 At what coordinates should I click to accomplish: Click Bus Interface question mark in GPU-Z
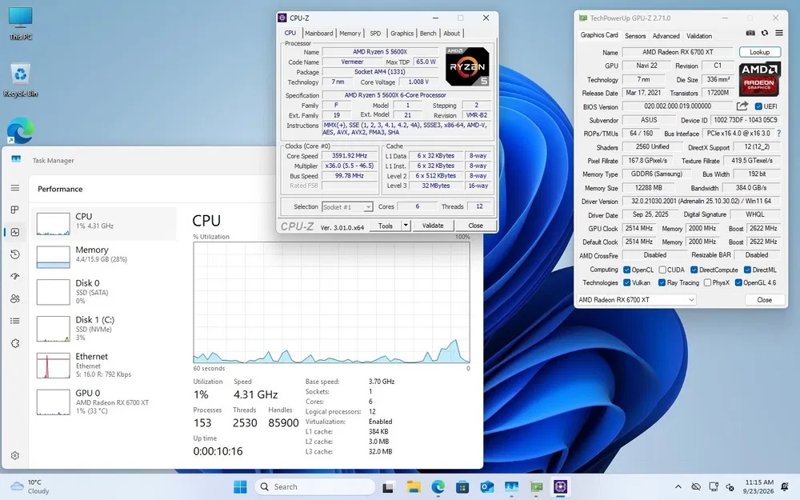coord(779,134)
